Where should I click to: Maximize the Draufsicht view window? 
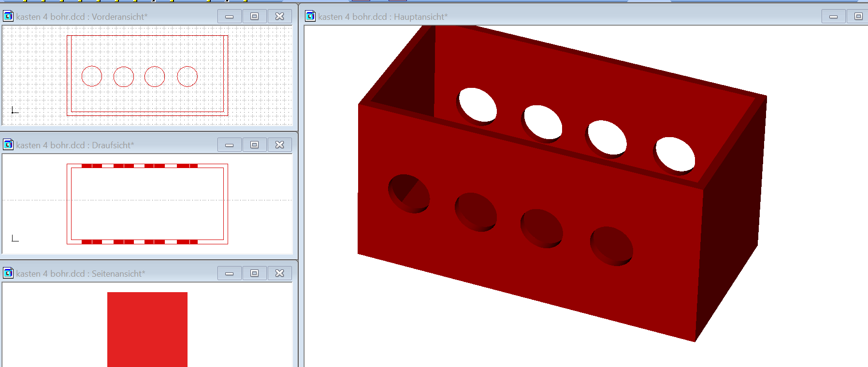pyautogui.click(x=255, y=145)
